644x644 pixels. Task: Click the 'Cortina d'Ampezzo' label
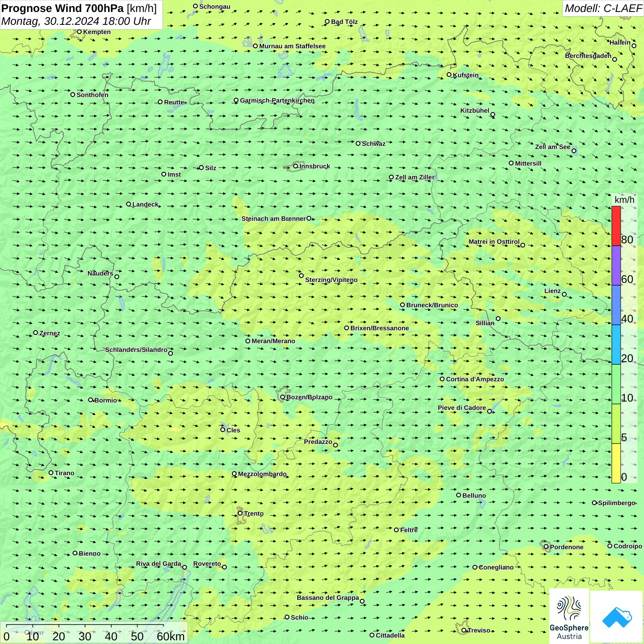click(475, 379)
